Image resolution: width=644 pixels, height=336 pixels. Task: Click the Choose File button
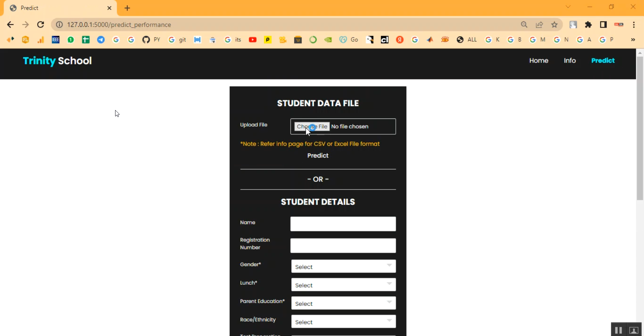click(312, 127)
